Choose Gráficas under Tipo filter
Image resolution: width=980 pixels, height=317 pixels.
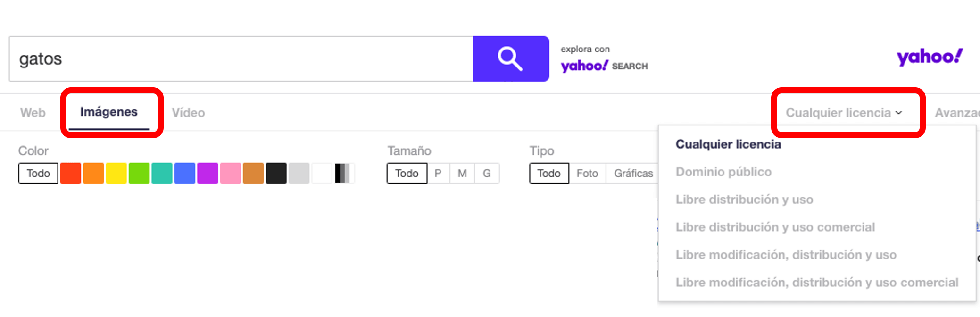tap(633, 173)
